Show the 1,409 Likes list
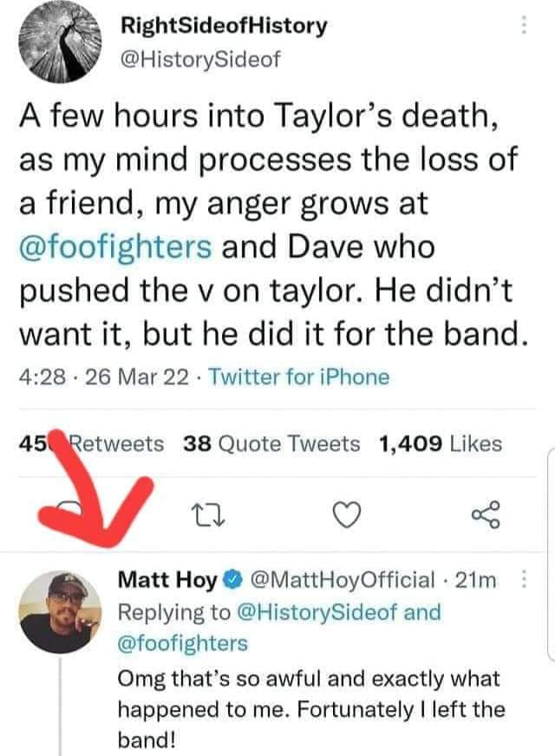 coord(441,444)
